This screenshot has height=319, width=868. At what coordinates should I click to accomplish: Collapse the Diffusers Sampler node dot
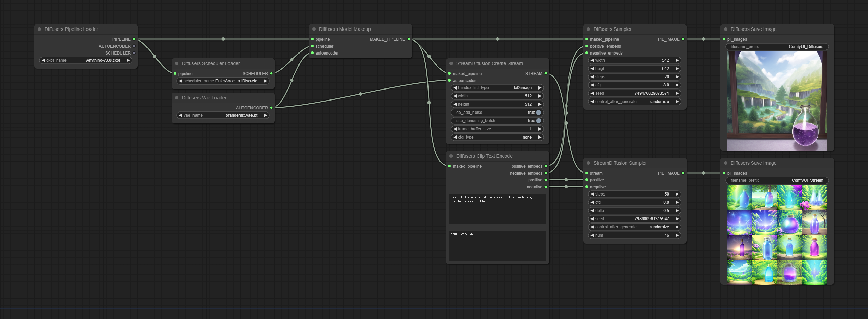pos(588,29)
